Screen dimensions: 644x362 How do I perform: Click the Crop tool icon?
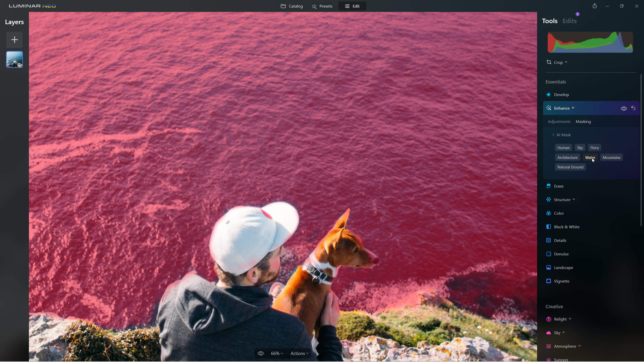coord(549,62)
